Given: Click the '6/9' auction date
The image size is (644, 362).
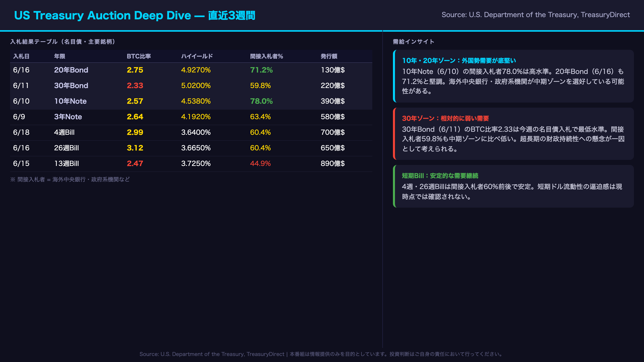Looking at the screenshot, I should (x=19, y=117).
